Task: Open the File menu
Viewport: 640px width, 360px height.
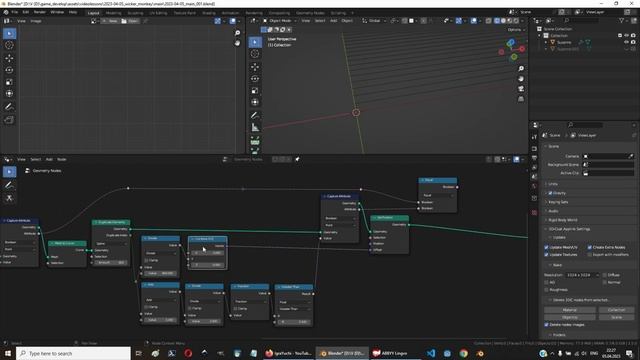Action: 15,12
